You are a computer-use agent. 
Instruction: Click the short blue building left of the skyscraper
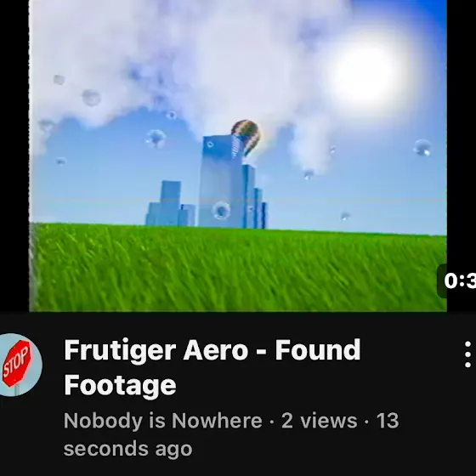point(170,203)
